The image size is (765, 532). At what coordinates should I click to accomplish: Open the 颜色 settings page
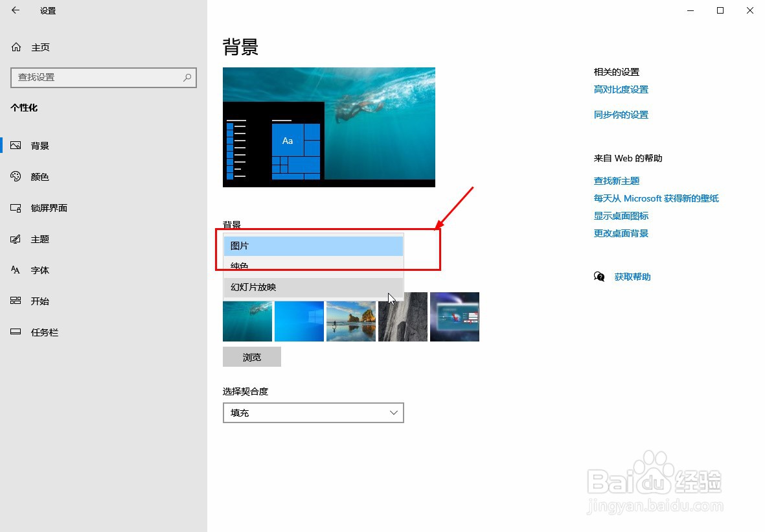coord(40,177)
